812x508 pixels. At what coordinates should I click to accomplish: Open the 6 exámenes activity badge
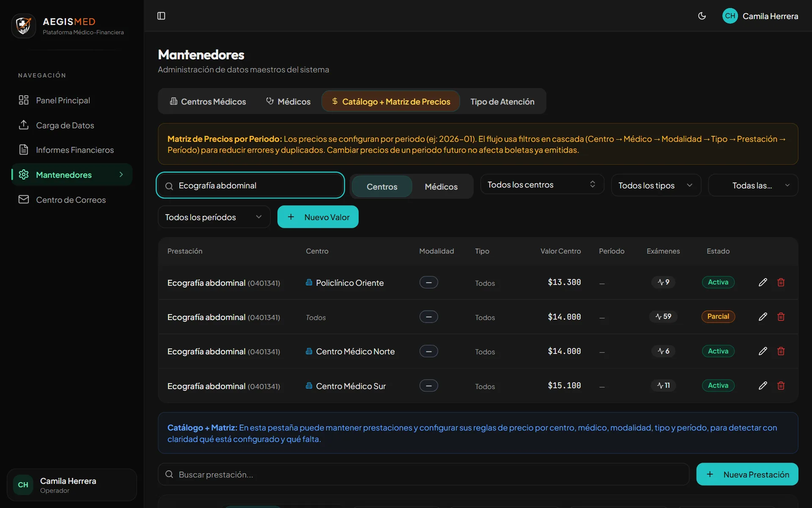coord(663,351)
